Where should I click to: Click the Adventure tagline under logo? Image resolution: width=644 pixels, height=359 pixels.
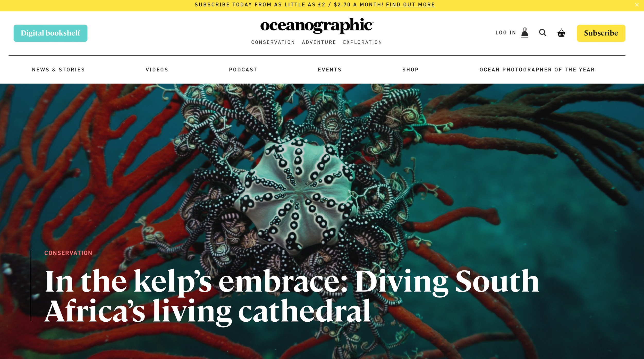pyautogui.click(x=319, y=42)
